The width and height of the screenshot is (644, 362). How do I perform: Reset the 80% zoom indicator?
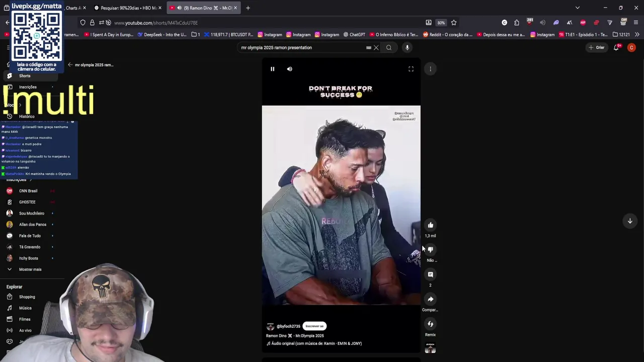[441, 23]
